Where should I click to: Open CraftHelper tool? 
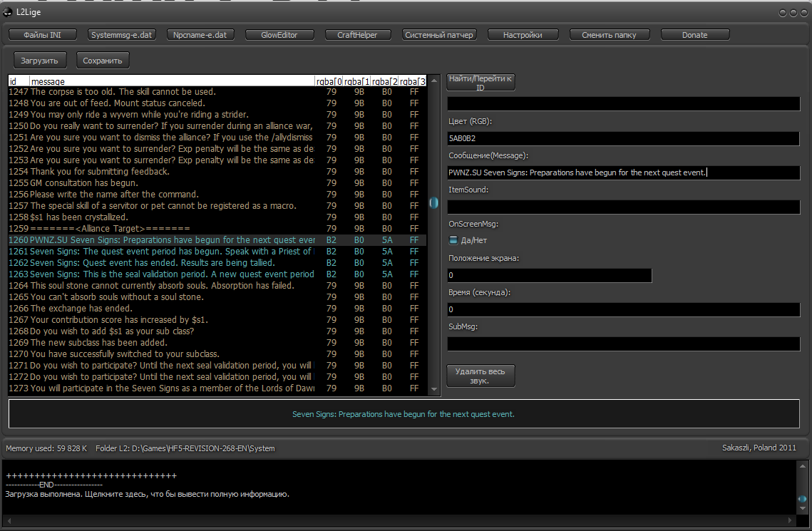(357, 35)
